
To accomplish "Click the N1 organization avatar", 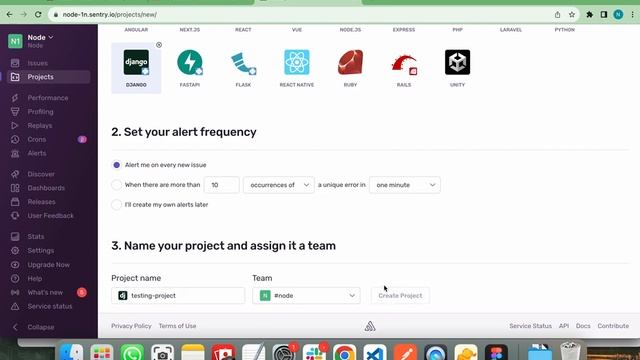I will pos(15,41).
